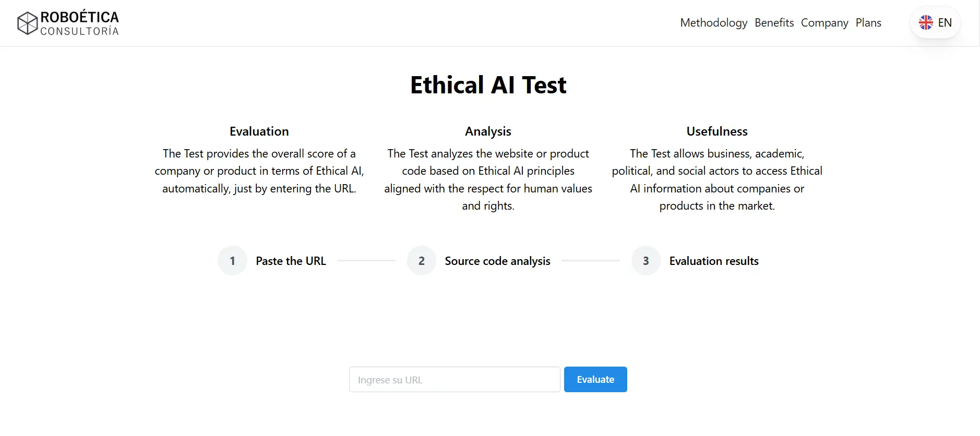Select step 3 circle icon
The height and width of the screenshot is (436, 980).
click(646, 261)
